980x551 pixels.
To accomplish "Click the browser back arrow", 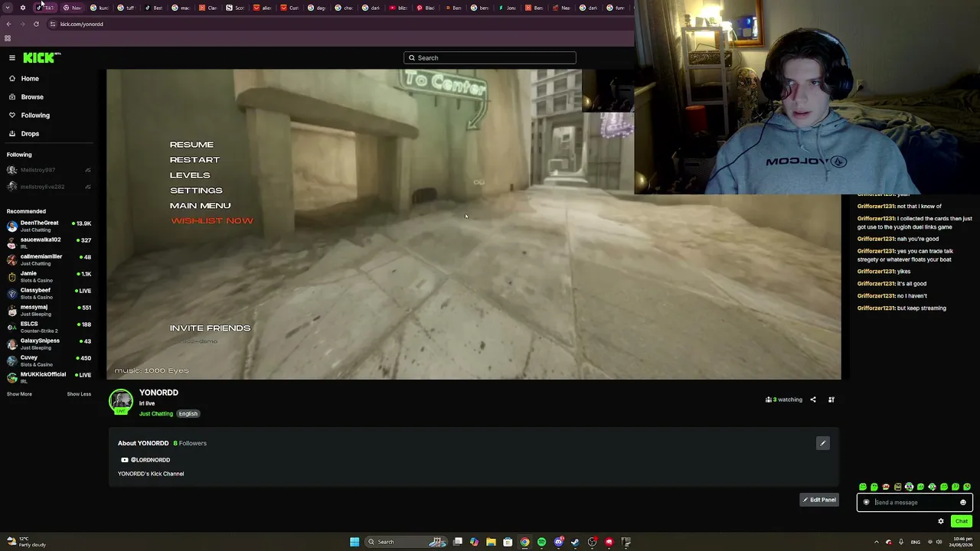I will pos(8,24).
